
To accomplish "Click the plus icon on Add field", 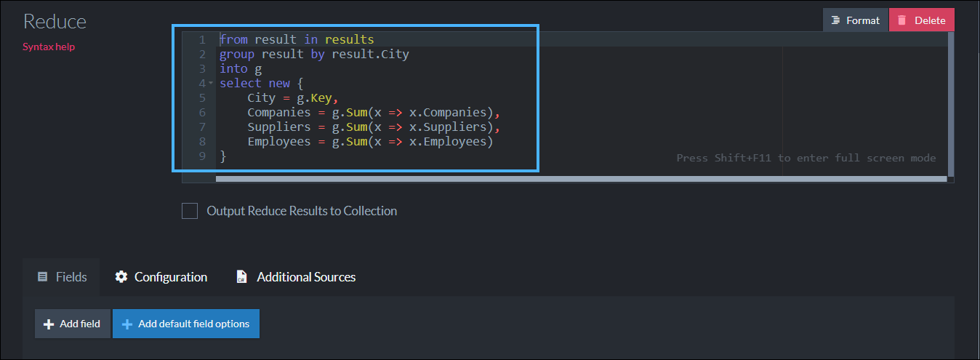I will click(x=49, y=324).
